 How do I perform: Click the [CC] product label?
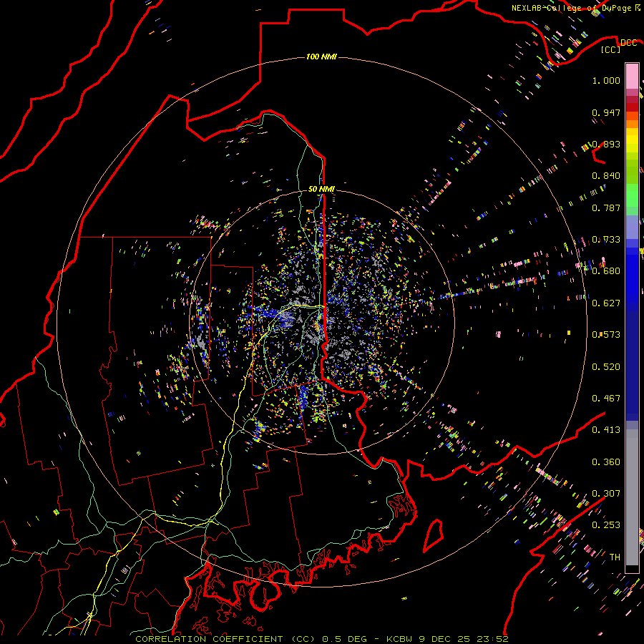click(611, 49)
